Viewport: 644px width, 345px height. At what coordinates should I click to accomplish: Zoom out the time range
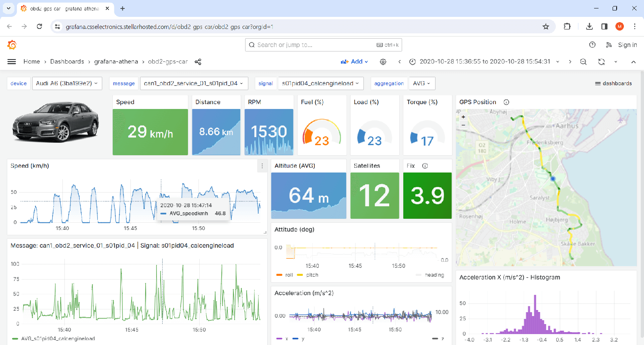[583, 62]
